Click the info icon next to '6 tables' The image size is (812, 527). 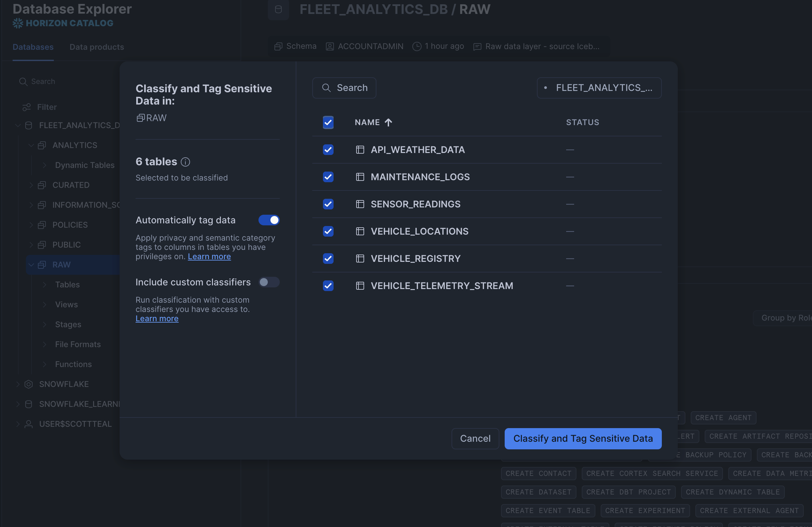[x=185, y=162]
